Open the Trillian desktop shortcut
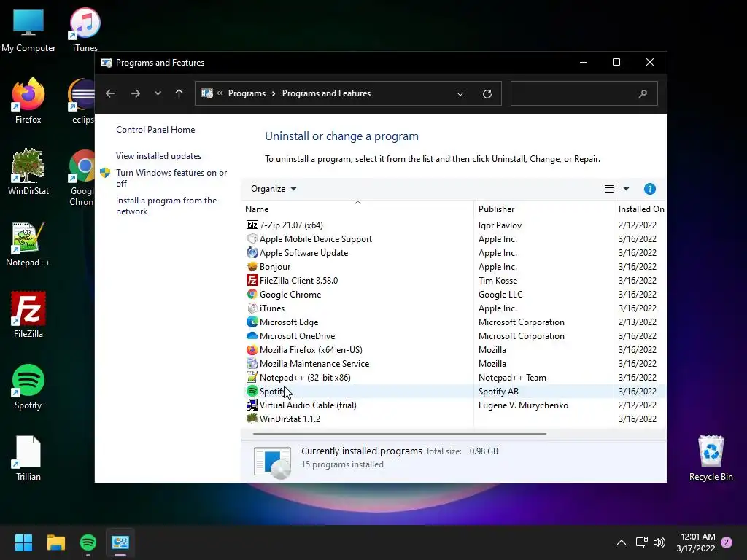The width and height of the screenshot is (747, 560). point(28,458)
